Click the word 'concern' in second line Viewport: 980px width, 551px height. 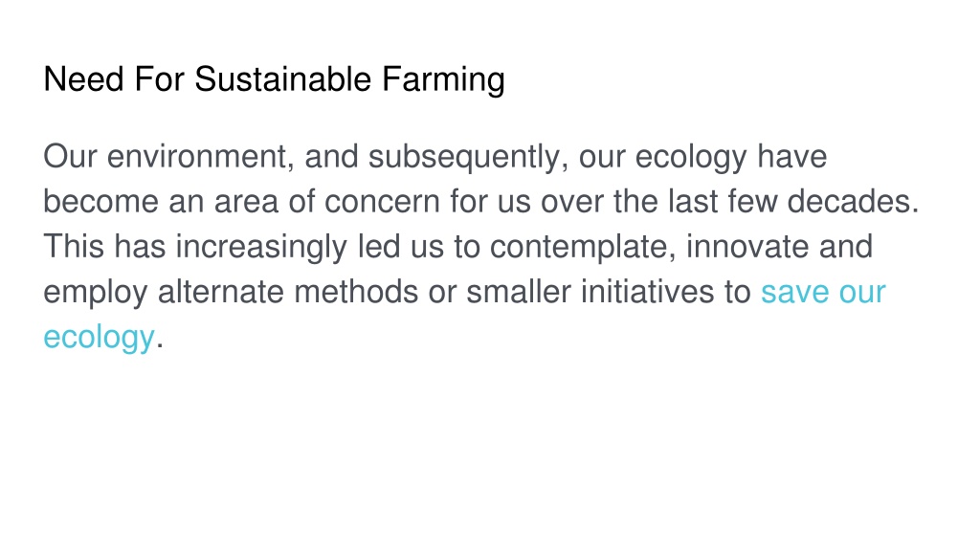coord(382,203)
